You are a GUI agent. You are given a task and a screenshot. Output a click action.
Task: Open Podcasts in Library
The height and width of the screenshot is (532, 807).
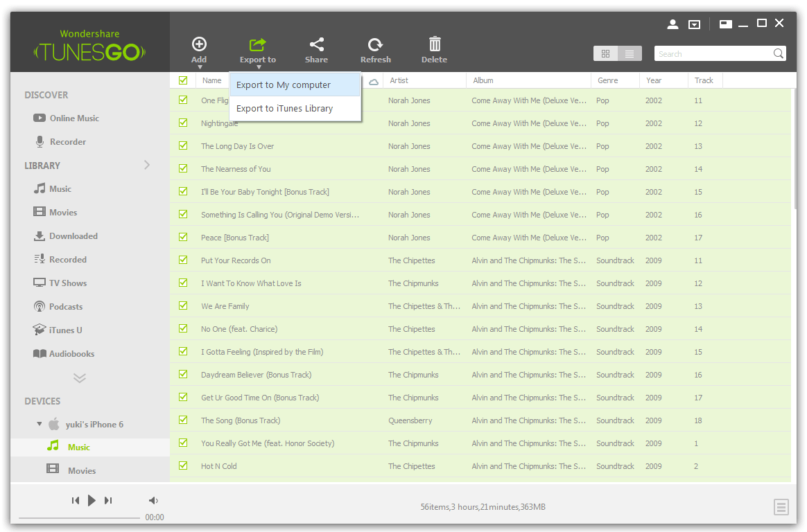[x=58, y=306]
